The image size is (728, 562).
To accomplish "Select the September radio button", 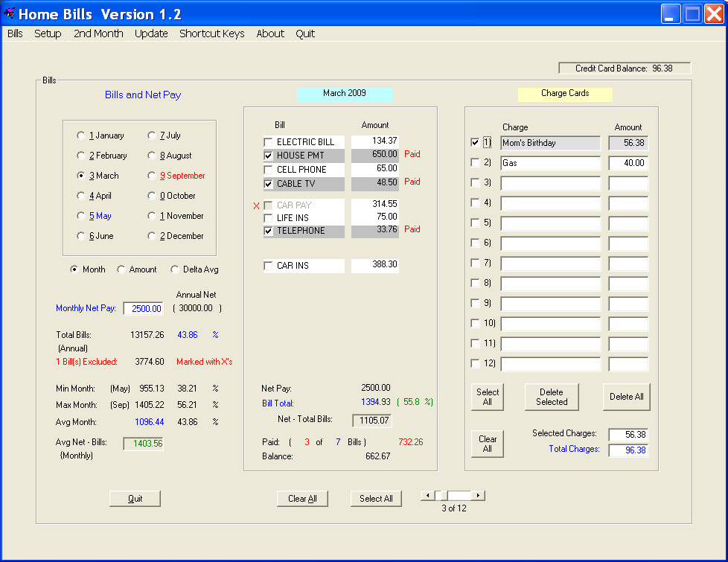I will [152, 176].
